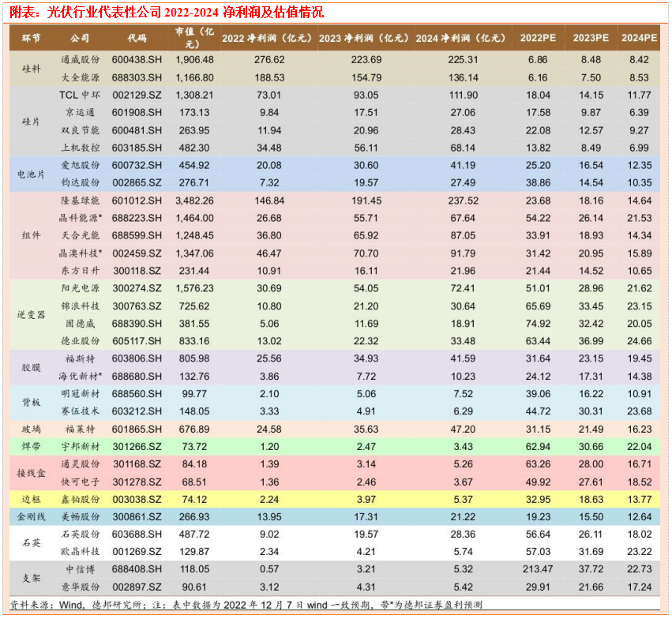Click stock code 001269.SZ
The width and height of the screenshot is (672, 619).
[x=137, y=552]
